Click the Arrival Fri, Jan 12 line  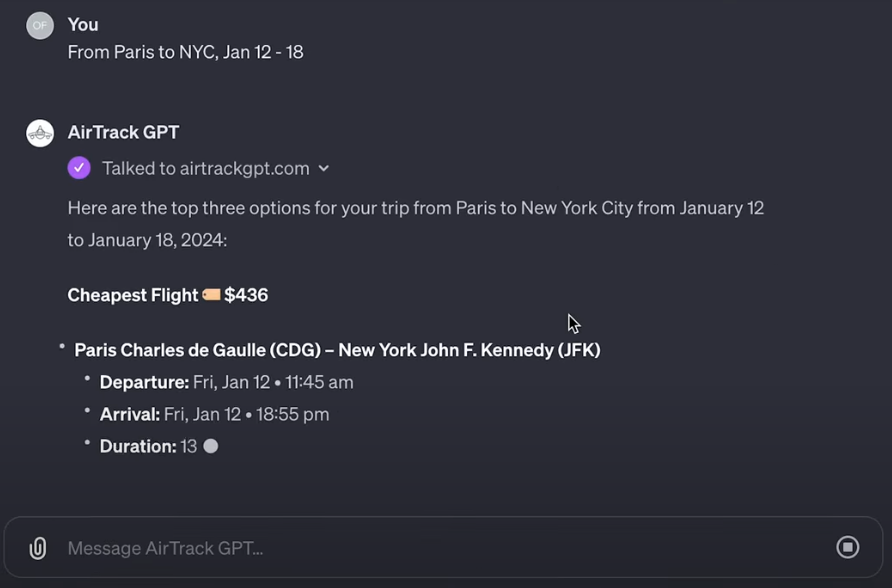click(214, 415)
